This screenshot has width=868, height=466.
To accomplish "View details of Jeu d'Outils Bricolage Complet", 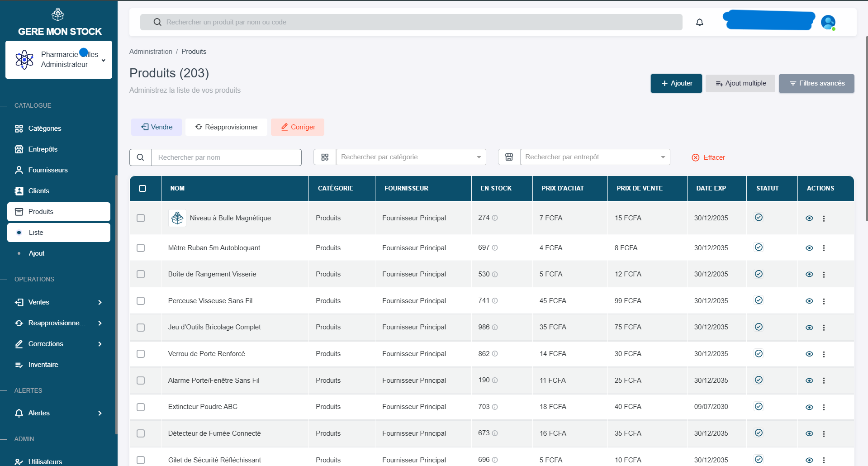I will point(809,328).
